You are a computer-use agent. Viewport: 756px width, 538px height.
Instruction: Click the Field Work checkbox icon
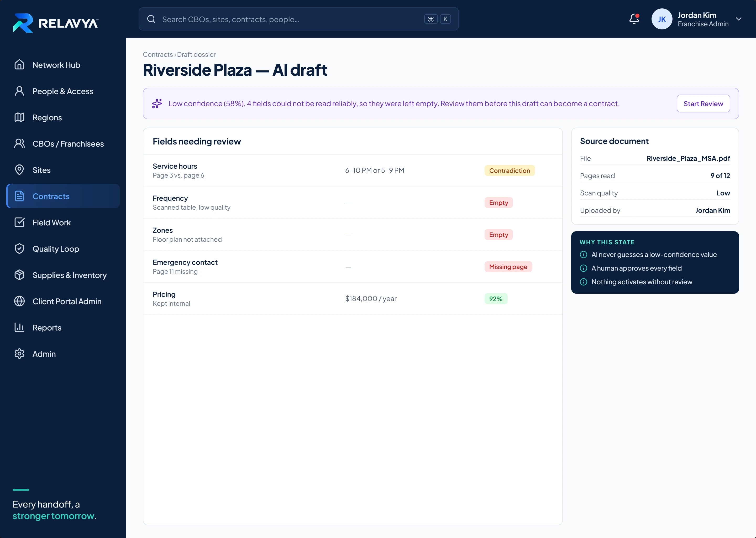[x=19, y=222]
